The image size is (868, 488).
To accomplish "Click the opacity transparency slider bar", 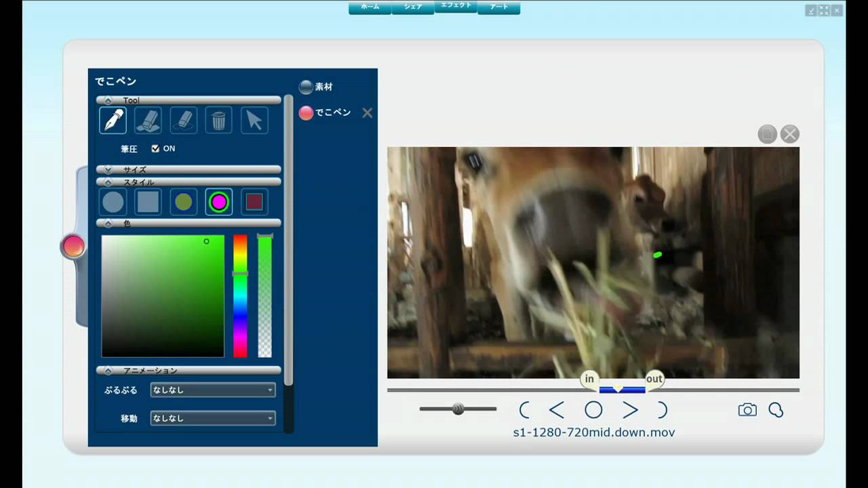I will [x=264, y=296].
